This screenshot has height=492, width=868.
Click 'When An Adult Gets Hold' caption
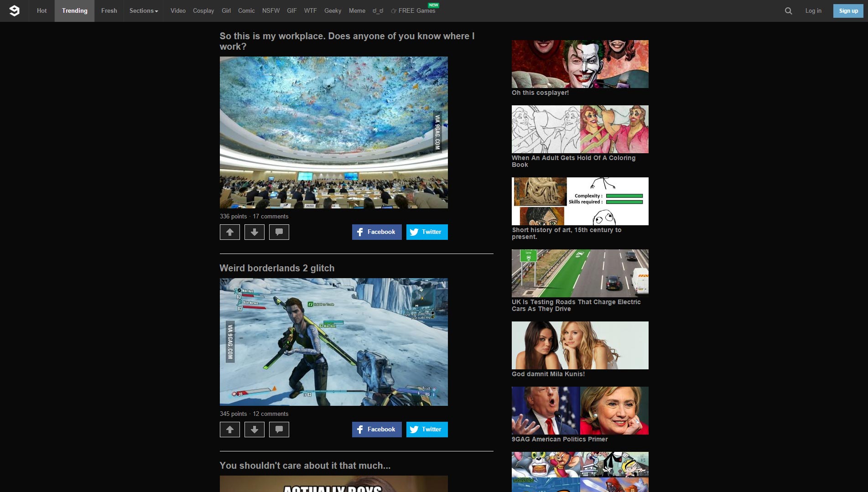tap(573, 161)
